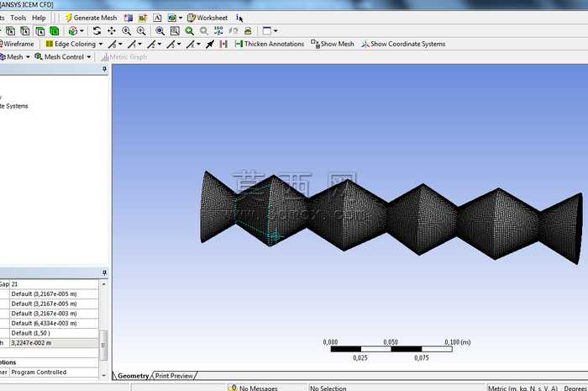
Task: Click the extend selection cube icon
Action: [73, 31]
